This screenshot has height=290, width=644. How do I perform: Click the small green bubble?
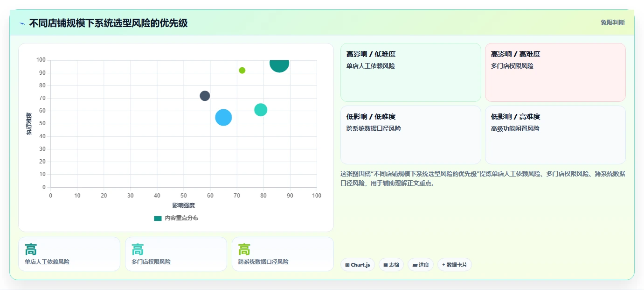coord(242,71)
